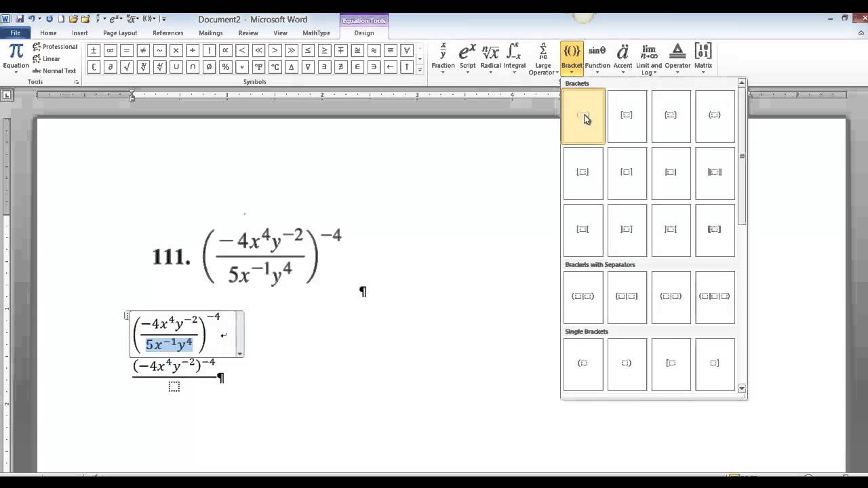Image resolution: width=868 pixels, height=488 pixels.
Task: Insert the proportional-to symbol
Action: (225, 50)
